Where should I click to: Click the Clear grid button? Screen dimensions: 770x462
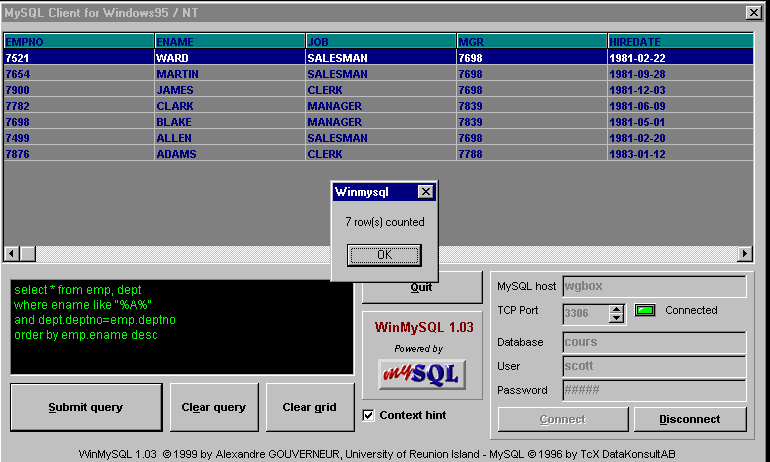[x=310, y=408]
